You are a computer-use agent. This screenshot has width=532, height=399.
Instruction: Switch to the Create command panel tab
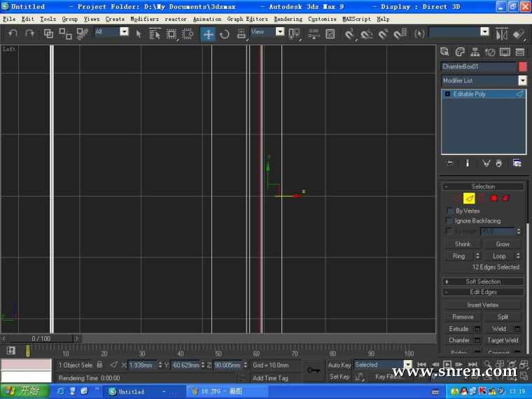coord(444,52)
